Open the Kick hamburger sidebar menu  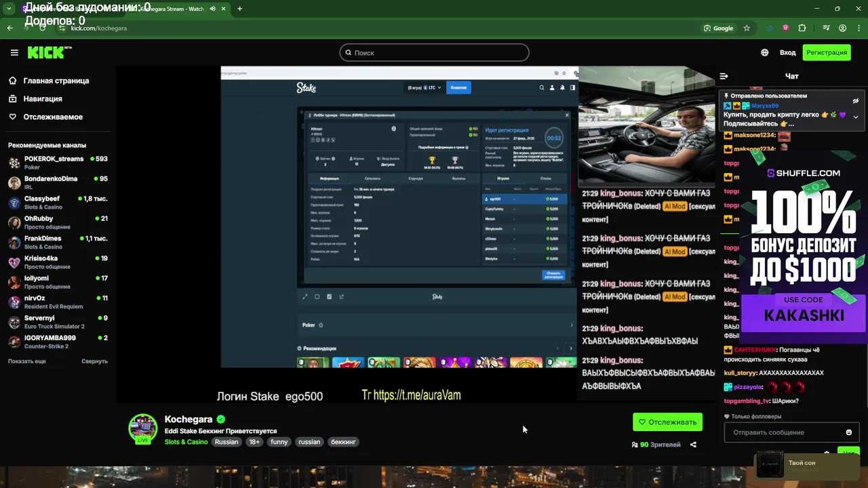point(14,52)
